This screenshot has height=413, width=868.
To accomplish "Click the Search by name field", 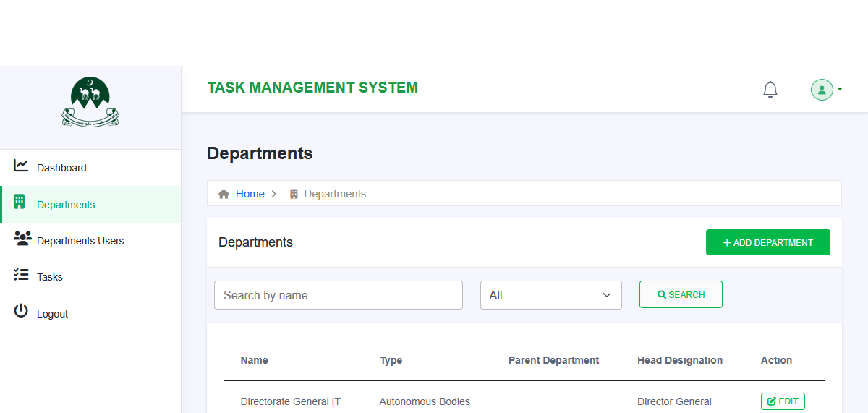I will [338, 295].
